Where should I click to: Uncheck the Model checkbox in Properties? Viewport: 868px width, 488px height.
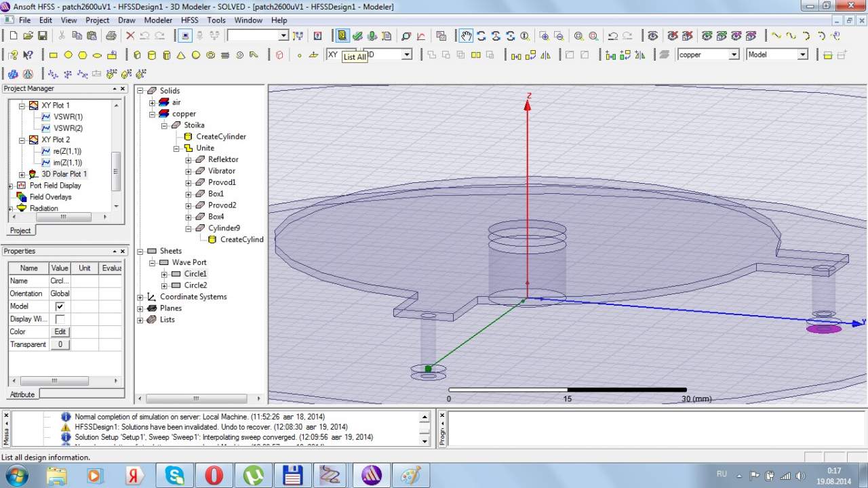click(x=60, y=306)
